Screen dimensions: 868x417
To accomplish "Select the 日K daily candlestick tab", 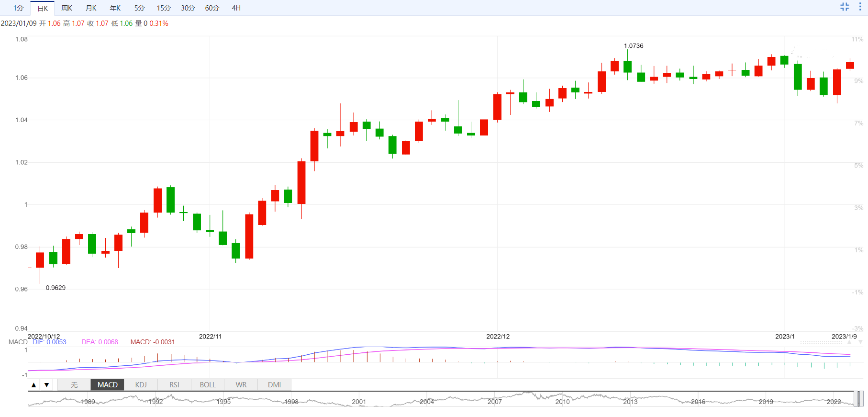I will click(x=43, y=8).
